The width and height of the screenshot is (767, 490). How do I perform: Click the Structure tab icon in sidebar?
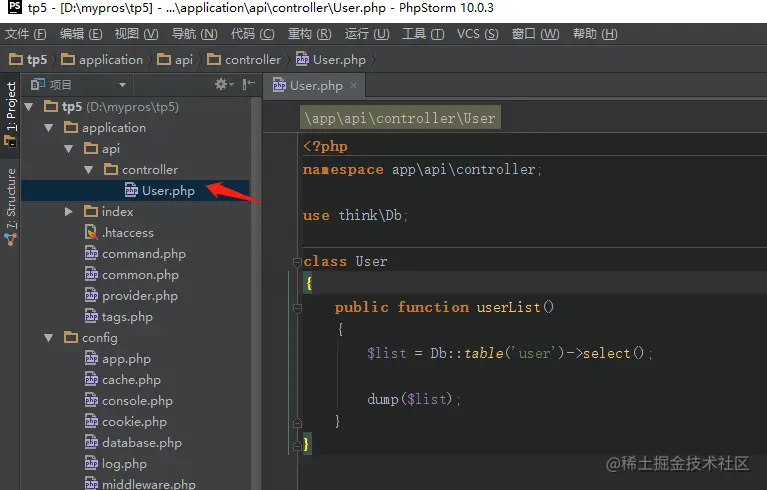[11, 239]
